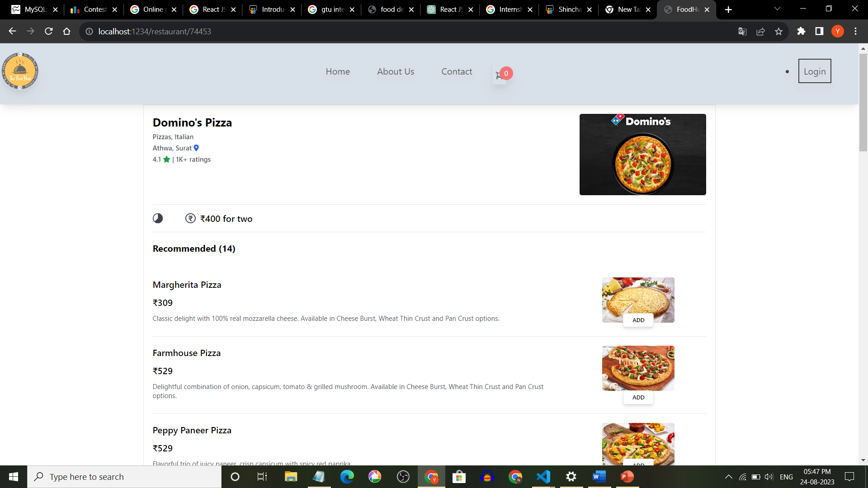Click the rupee icon beside ₹400 for two

(190, 218)
